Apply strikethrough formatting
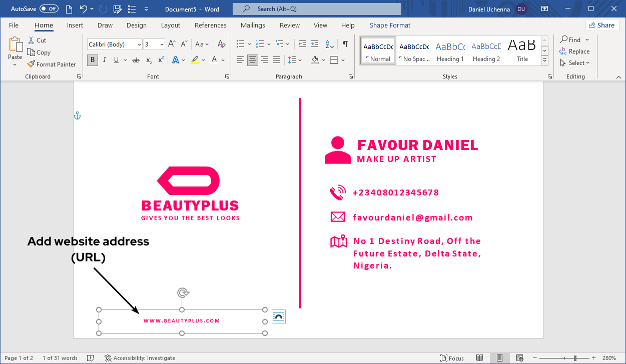The image size is (626, 364). [136, 60]
